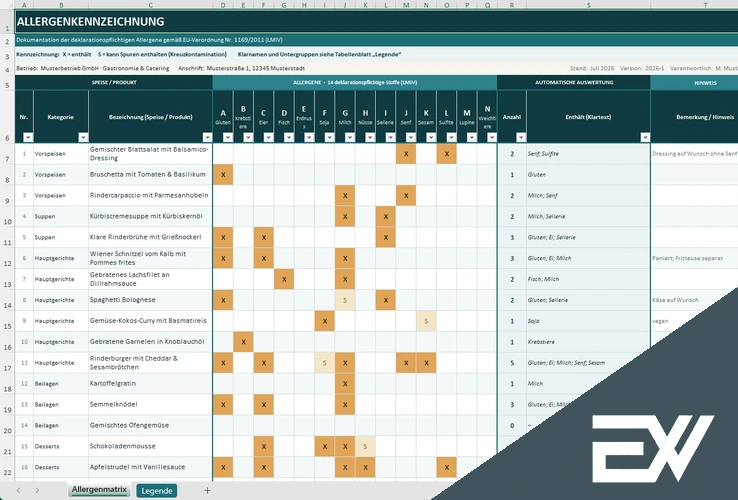Open the F Soja filter dropdown
The width and height of the screenshot is (738, 500).
pos(329,137)
